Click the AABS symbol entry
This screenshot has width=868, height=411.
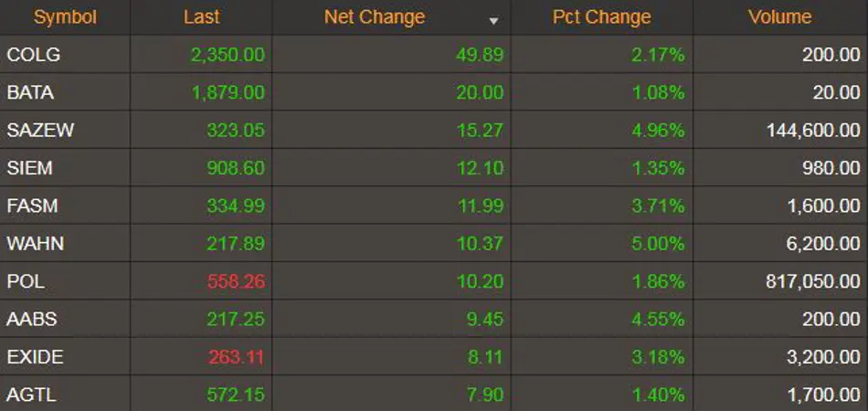tap(32, 319)
